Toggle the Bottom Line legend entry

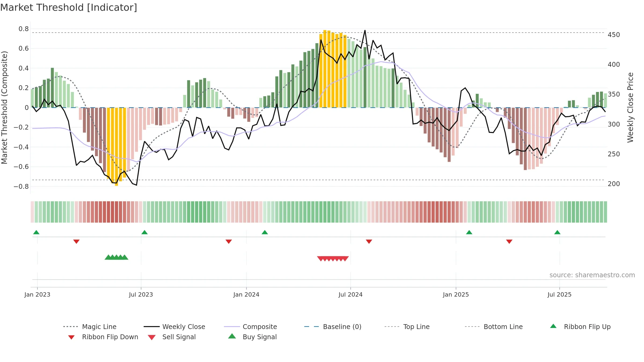(494, 327)
